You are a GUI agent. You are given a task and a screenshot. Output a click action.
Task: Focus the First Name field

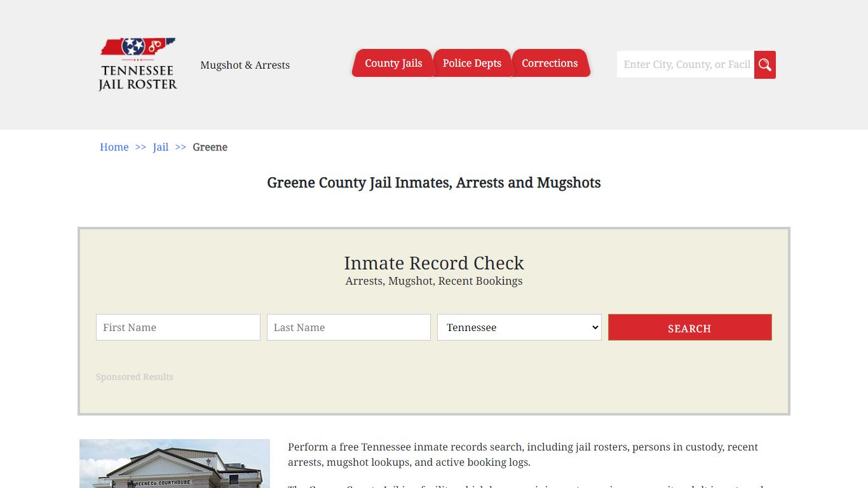point(178,327)
